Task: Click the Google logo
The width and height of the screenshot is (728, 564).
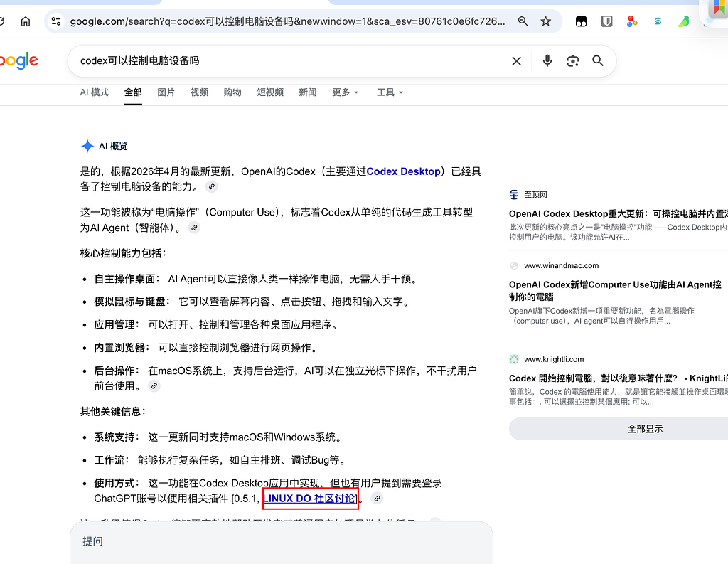Action: (x=18, y=61)
